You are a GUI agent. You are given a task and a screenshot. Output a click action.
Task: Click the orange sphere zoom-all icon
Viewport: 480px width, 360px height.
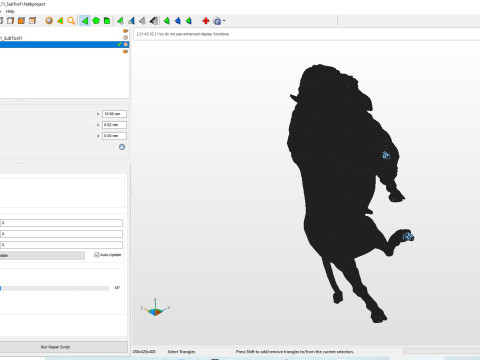(x=49, y=21)
